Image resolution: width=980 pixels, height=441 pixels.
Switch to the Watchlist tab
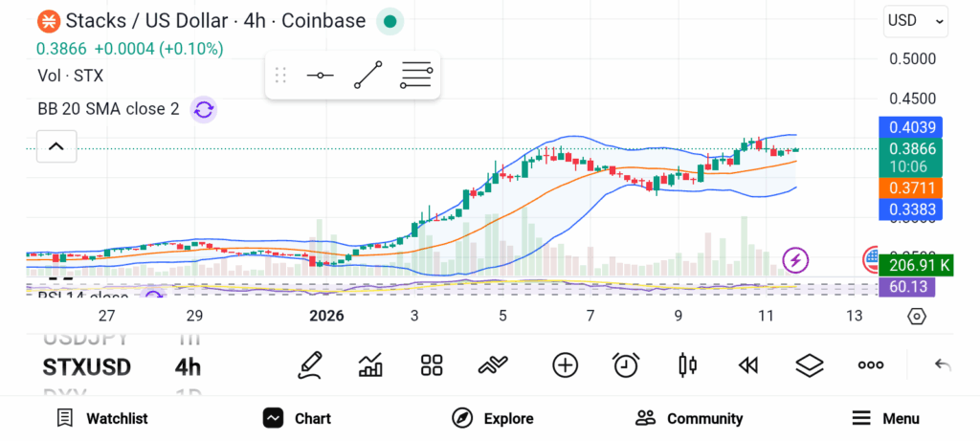[x=102, y=418]
